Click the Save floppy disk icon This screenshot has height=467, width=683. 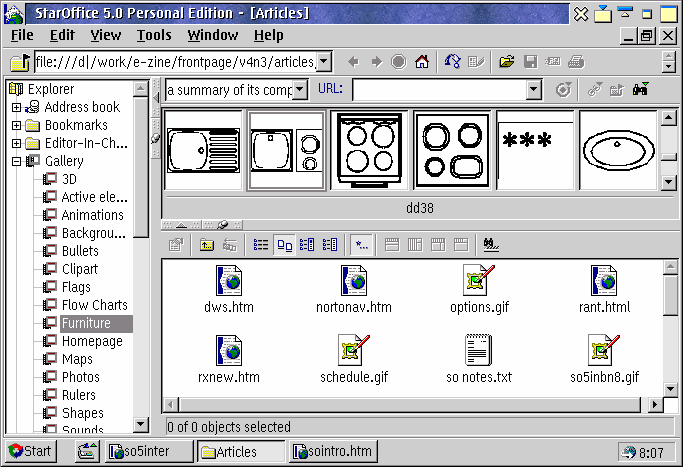point(530,62)
